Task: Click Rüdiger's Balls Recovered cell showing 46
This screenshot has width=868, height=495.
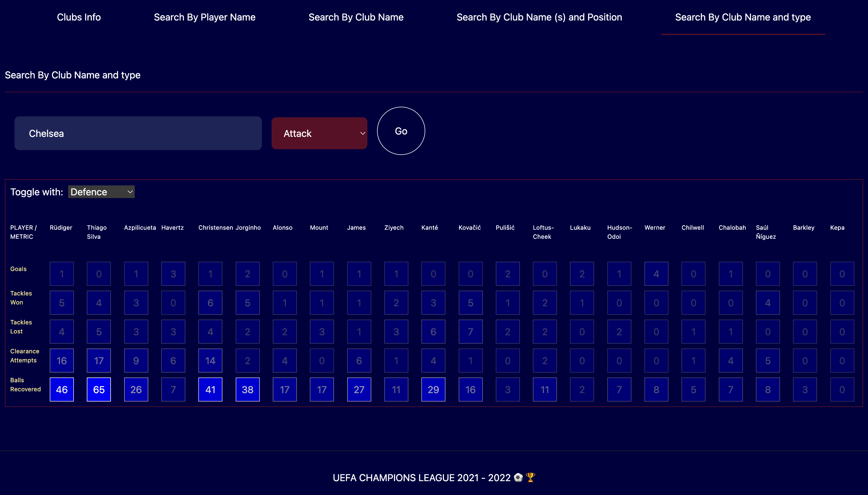Action: coord(61,389)
